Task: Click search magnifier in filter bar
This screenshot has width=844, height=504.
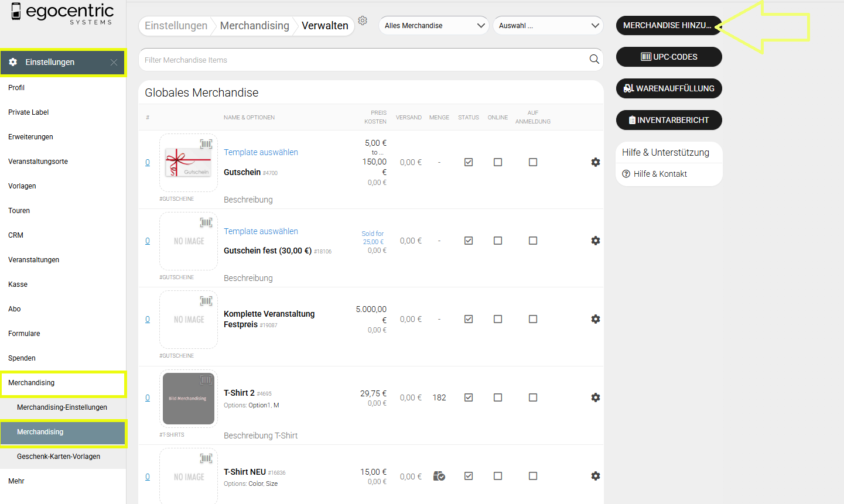Action: coord(594,60)
